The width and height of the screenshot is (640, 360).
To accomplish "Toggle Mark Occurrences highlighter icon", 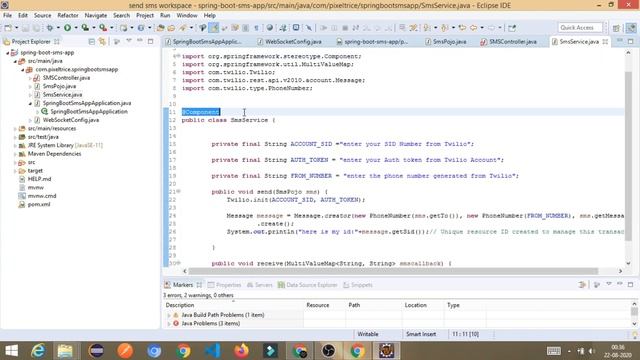I will [x=213, y=28].
